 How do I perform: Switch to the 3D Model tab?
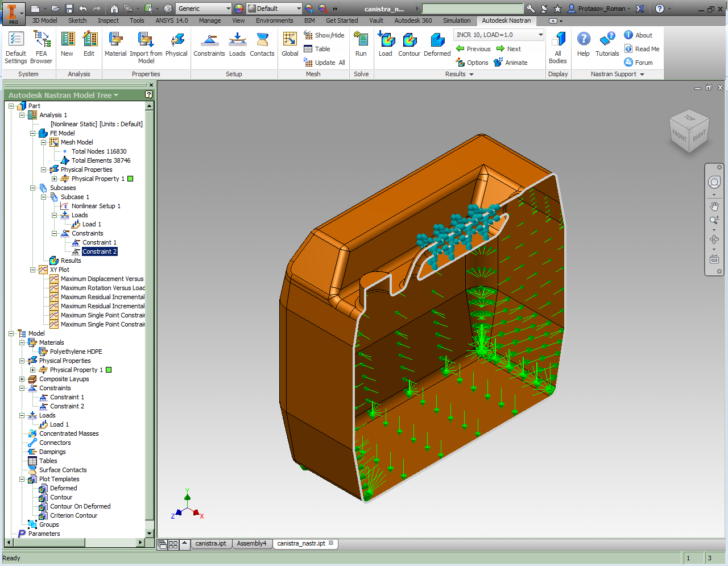tap(44, 20)
